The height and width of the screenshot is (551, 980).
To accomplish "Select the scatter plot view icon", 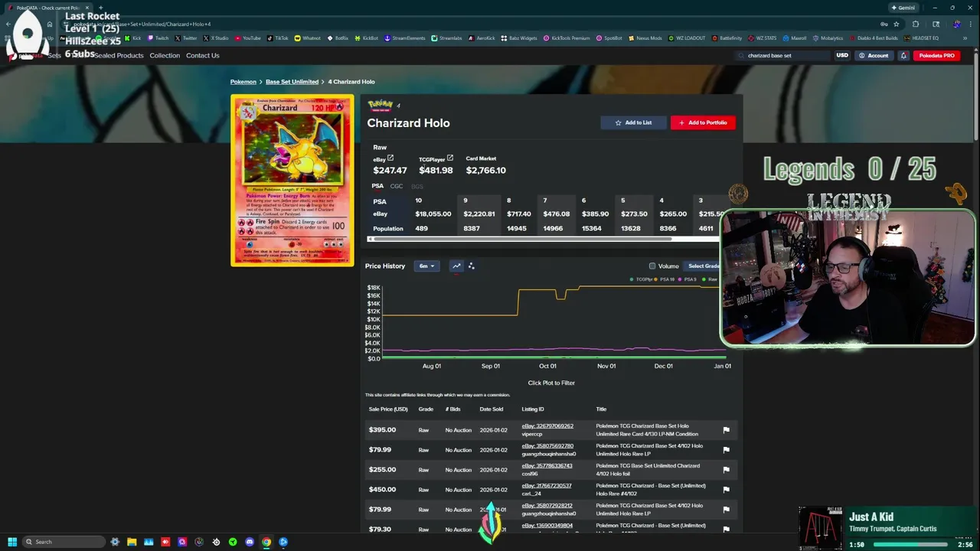I will [472, 266].
